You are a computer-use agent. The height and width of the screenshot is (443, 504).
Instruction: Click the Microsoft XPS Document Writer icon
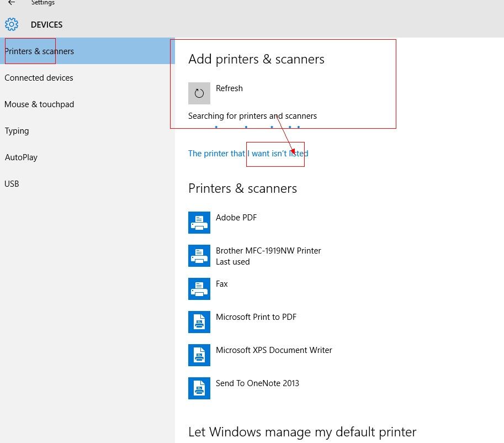199,355
